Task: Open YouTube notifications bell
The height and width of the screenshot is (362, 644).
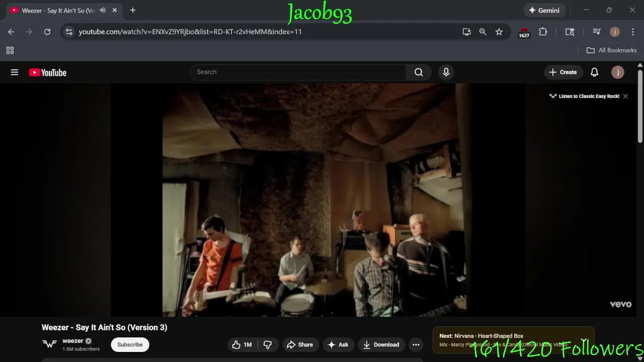Action: tap(594, 72)
